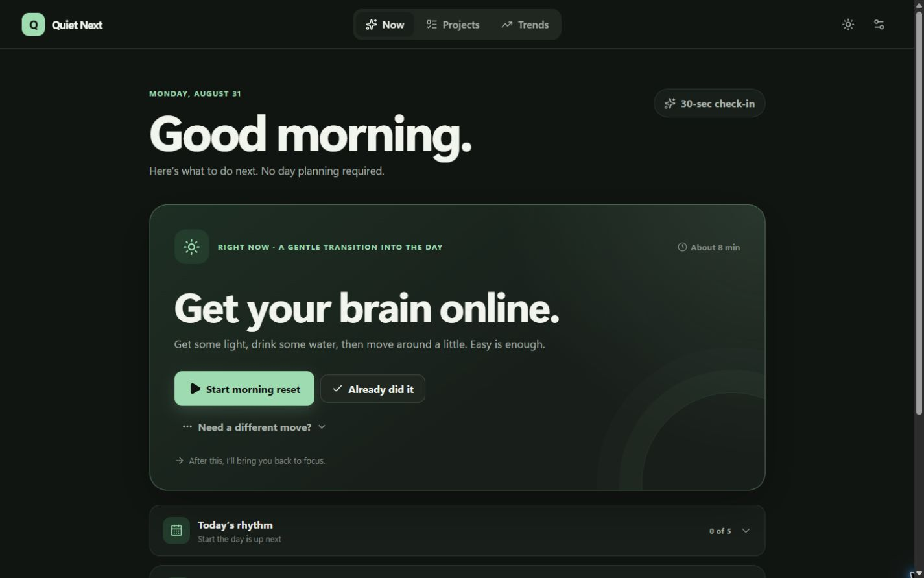Viewport: 924px width, 578px height.
Task: Open the Projects tab
Action: pyautogui.click(x=453, y=25)
